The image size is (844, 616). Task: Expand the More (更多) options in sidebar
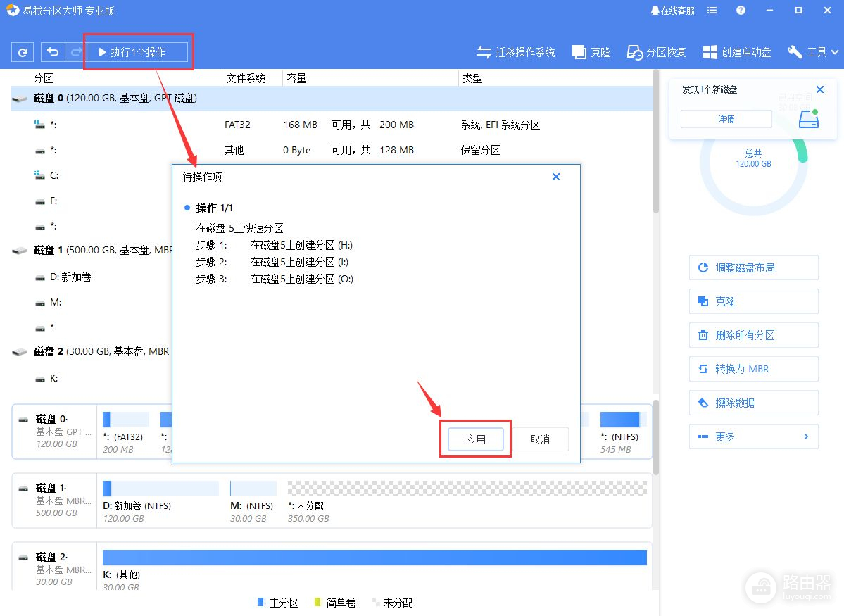pos(753,436)
